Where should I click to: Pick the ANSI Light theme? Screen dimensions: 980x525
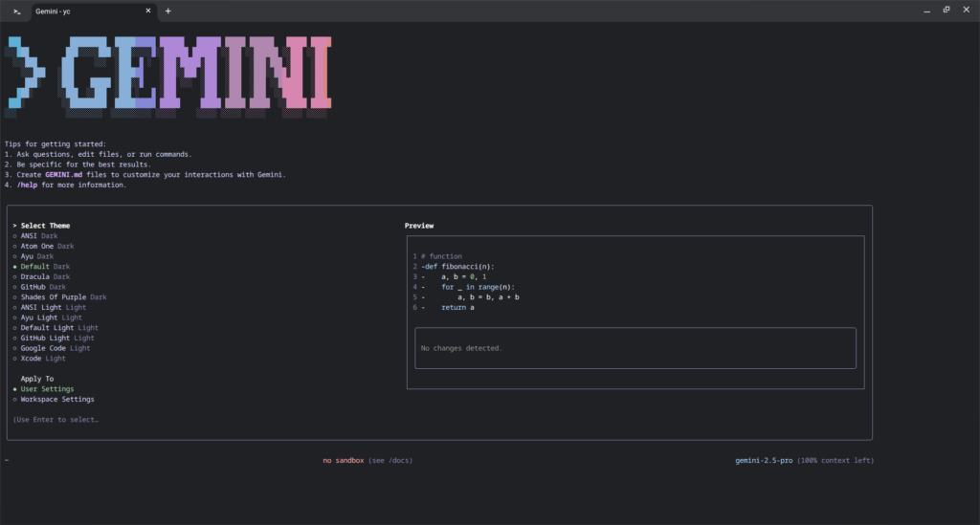pos(50,307)
